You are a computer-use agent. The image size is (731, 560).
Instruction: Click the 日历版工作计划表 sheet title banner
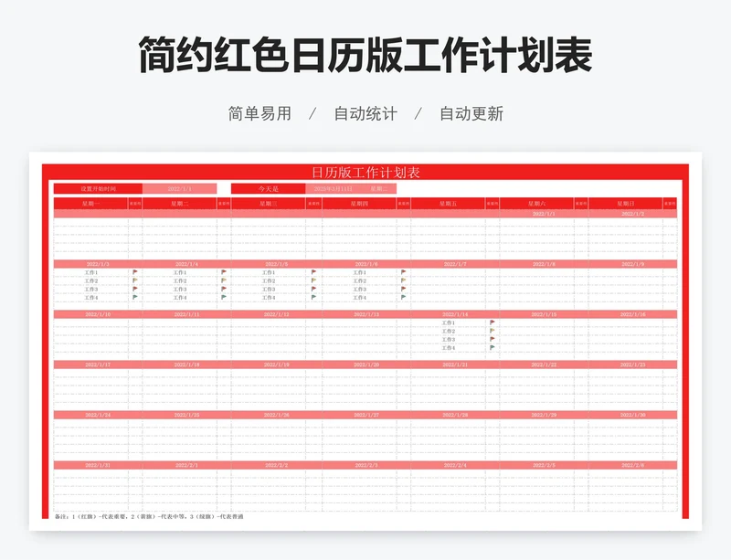point(365,172)
